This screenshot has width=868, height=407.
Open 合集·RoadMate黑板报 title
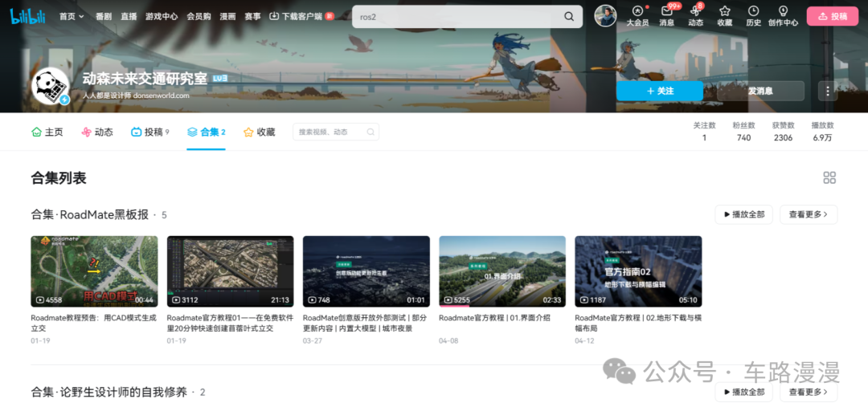coord(90,214)
